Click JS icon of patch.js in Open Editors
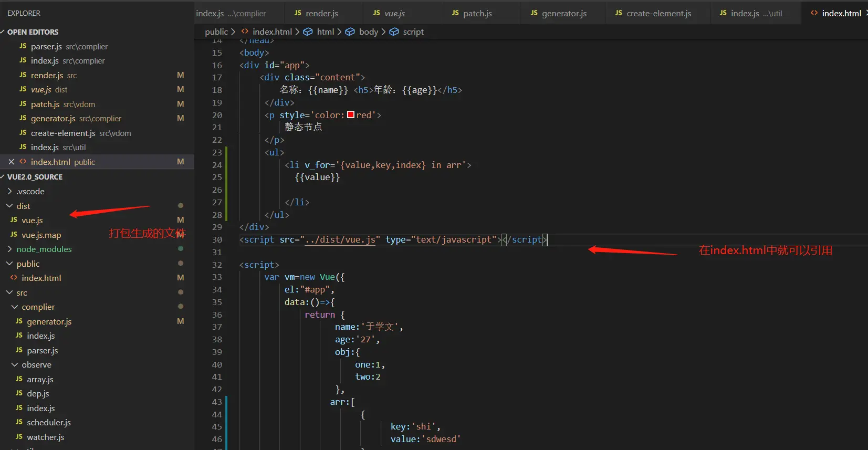This screenshot has height=450, width=868. [23, 104]
